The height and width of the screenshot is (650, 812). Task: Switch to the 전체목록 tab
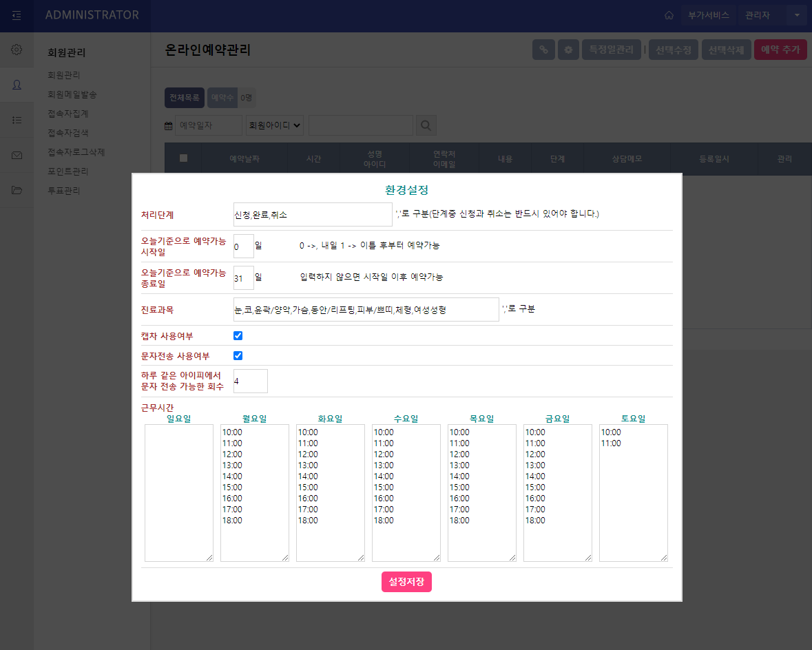[184, 97]
